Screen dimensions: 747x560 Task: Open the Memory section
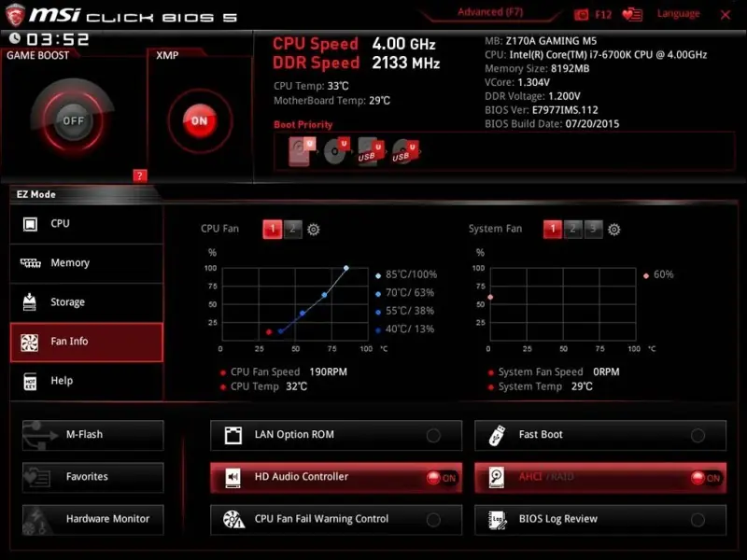[87, 263]
